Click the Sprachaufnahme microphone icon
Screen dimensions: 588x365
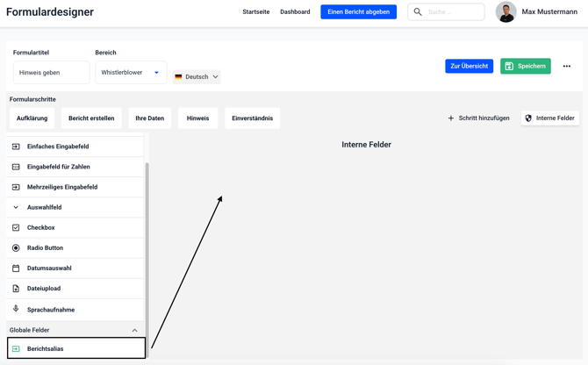(16, 309)
